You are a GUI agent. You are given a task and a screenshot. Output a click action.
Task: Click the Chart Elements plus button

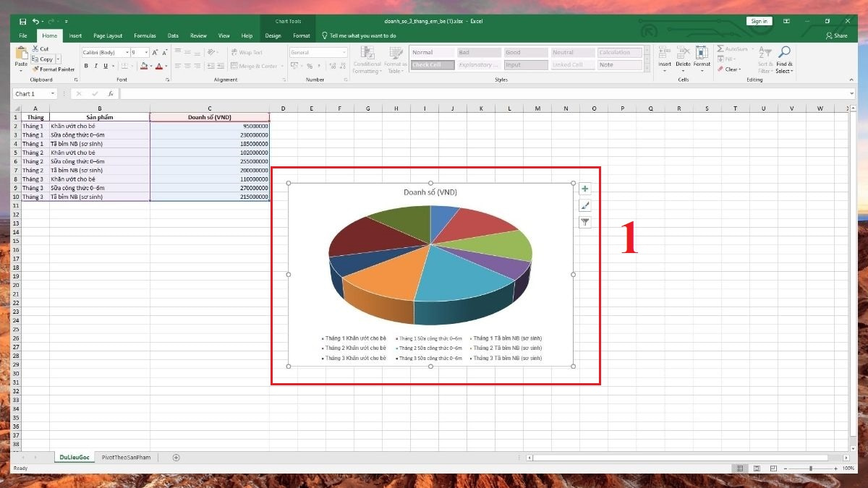[x=585, y=189]
